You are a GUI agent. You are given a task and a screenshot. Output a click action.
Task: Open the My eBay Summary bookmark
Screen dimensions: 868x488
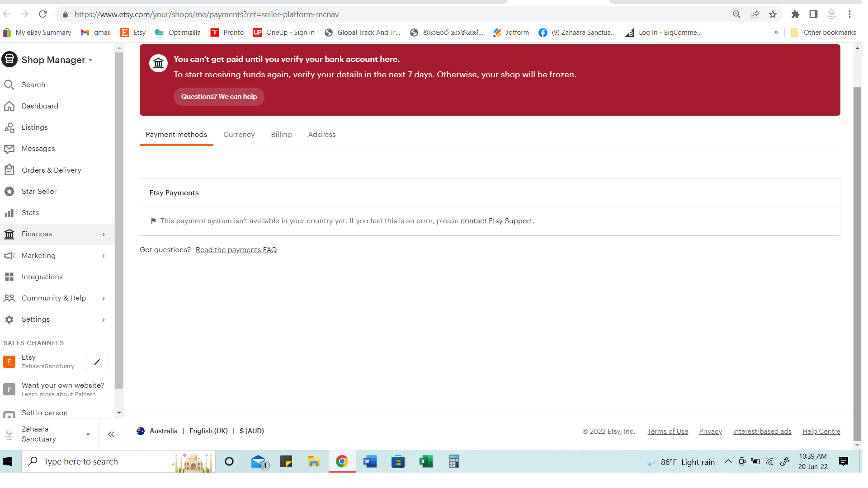(x=37, y=33)
